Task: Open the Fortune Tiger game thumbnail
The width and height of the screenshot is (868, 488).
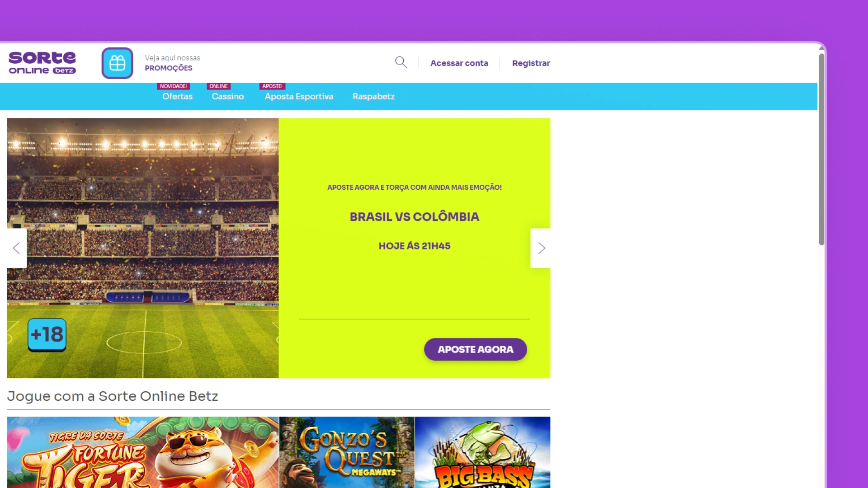Action: click(143, 452)
